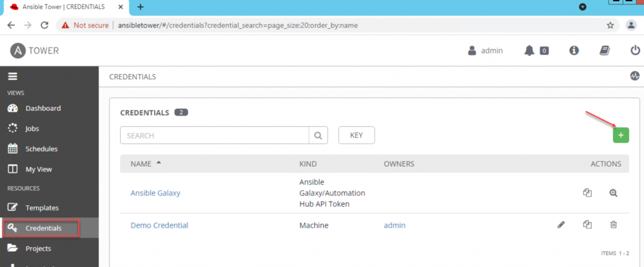The width and height of the screenshot is (644, 267).
Task: Select the Ansible Tower CREDENTIALS tab
Action: click(x=64, y=7)
